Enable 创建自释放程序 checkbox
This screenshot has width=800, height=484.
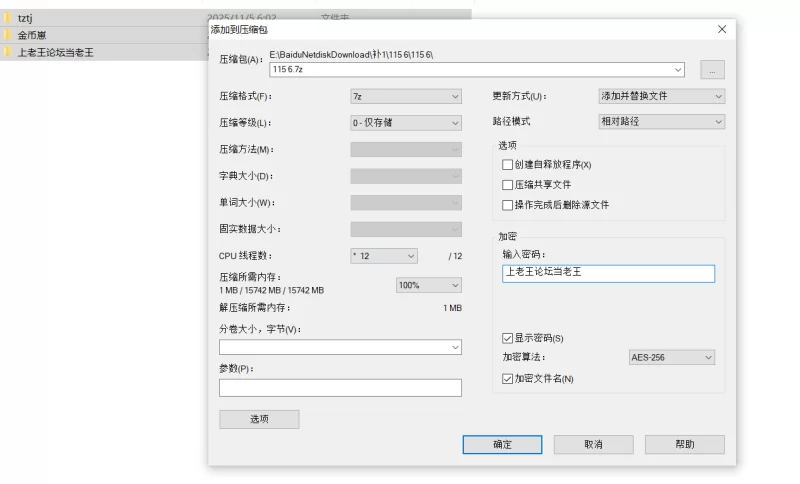click(x=507, y=165)
